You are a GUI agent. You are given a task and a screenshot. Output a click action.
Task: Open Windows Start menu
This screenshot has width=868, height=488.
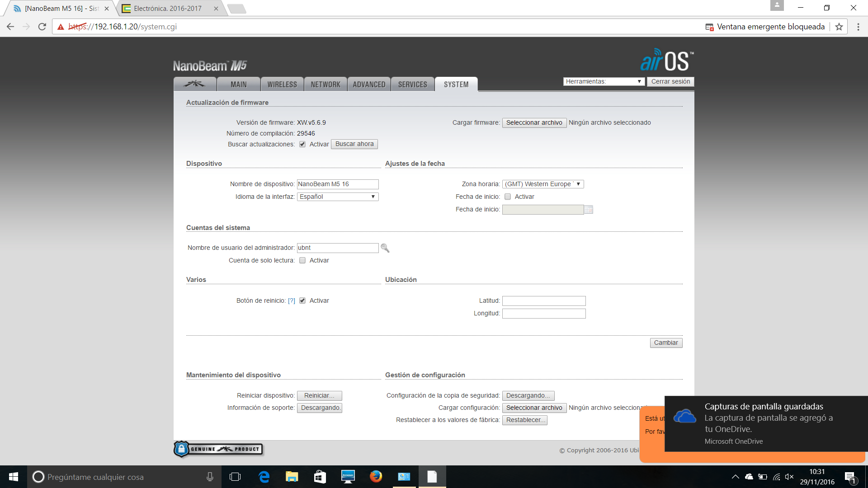click(x=14, y=477)
